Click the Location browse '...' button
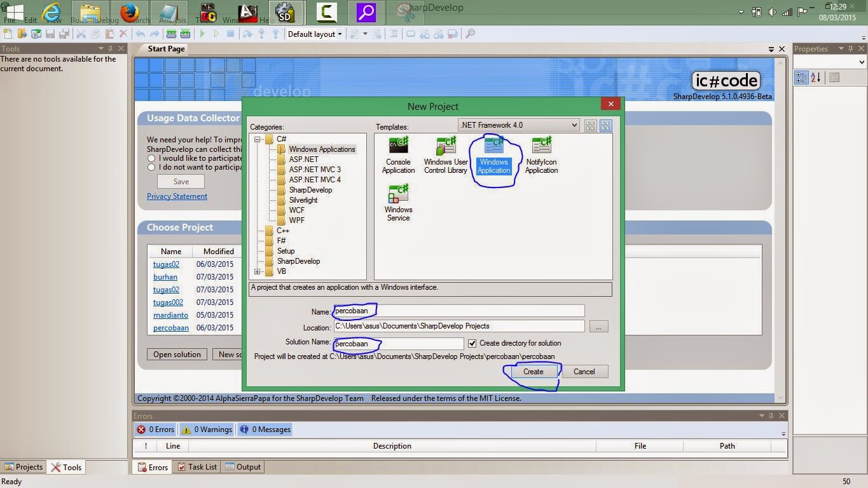The width and height of the screenshot is (868, 488). pos(598,327)
